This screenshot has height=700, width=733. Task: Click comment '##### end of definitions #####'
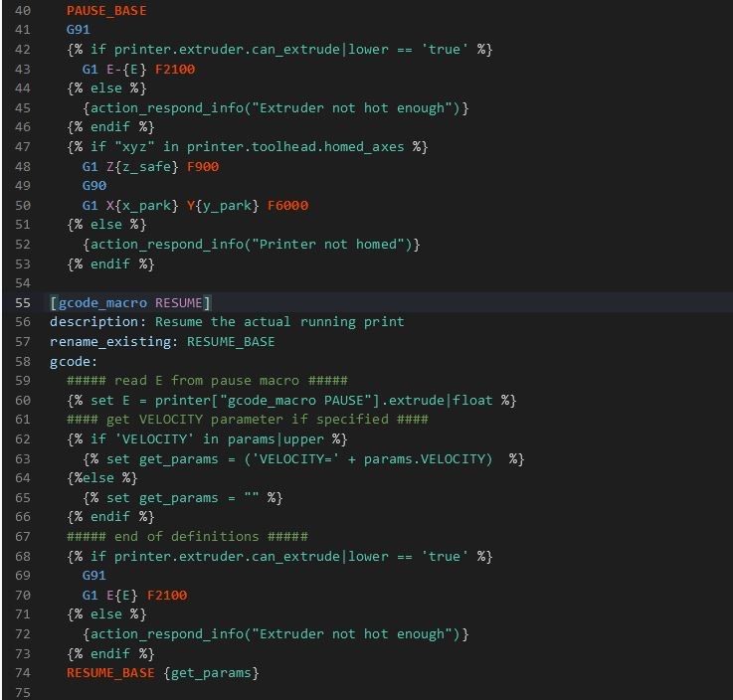pos(187,537)
